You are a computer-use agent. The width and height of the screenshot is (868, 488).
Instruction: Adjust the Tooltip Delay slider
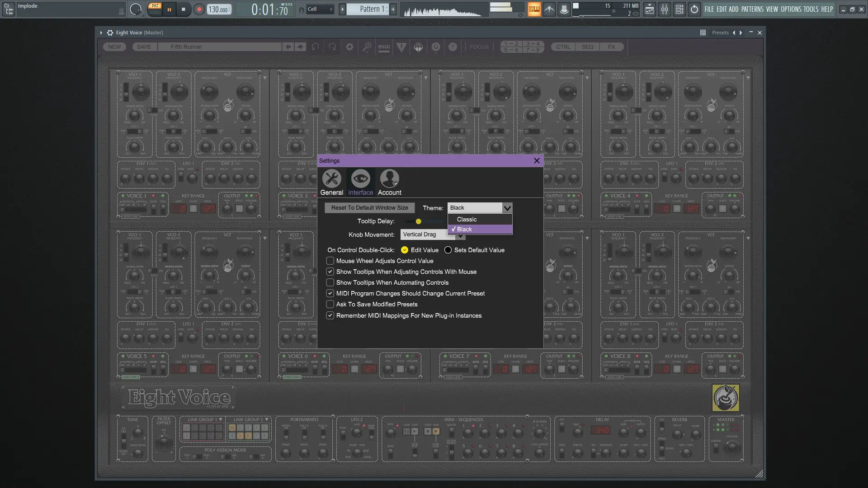(419, 221)
